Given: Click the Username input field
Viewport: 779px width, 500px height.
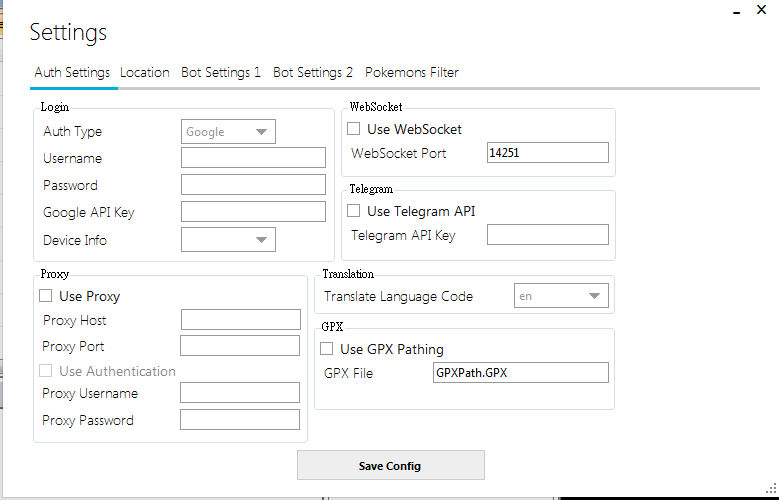Looking at the screenshot, I should click(253, 158).
